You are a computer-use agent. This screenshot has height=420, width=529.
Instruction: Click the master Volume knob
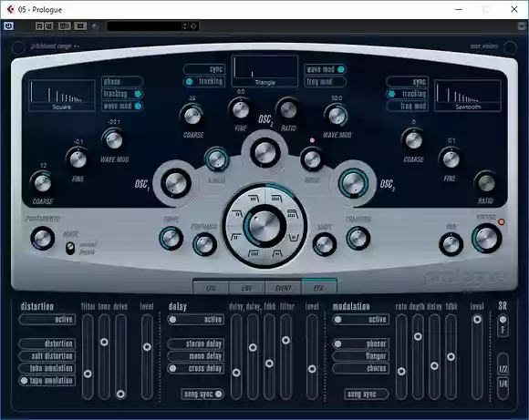tap(486, 239)
